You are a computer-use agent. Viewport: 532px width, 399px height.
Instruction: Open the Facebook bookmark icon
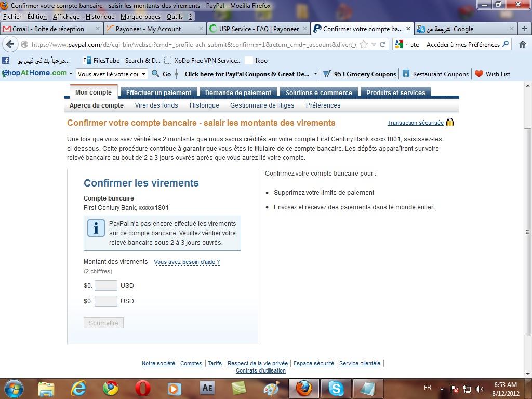[6, 61]
